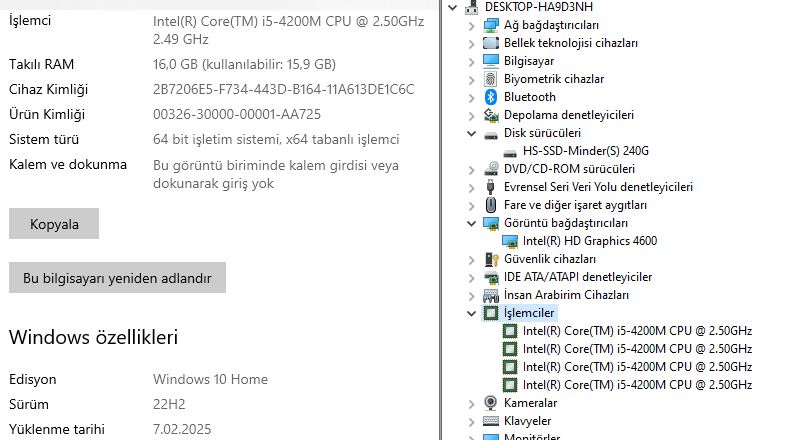Click the Kopyala button
Screen dimensions: 811x440
54,223
